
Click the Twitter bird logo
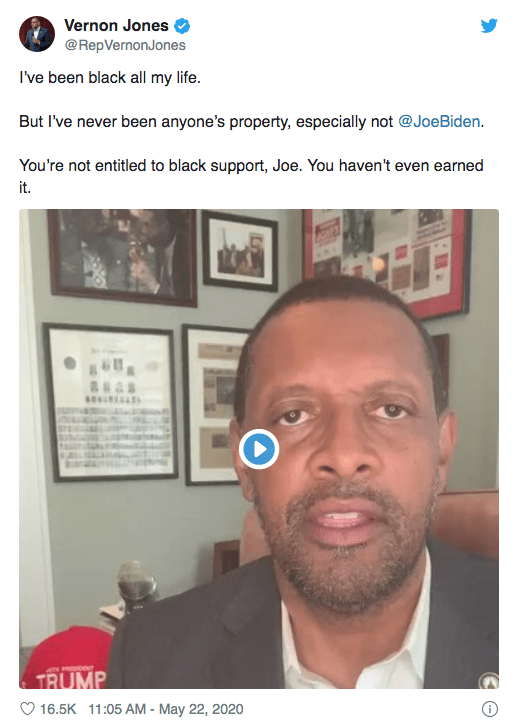click(489, 25)
